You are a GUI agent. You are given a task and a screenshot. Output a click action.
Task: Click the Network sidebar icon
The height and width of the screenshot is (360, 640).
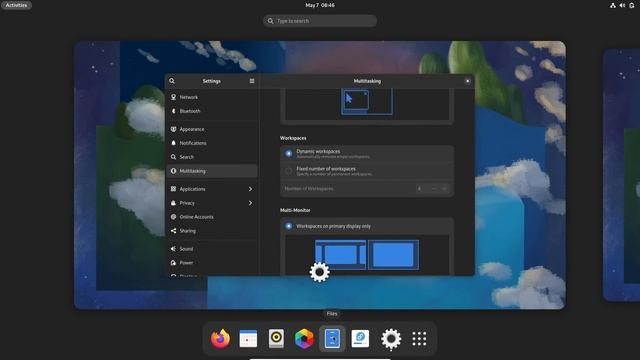[173, 97]
